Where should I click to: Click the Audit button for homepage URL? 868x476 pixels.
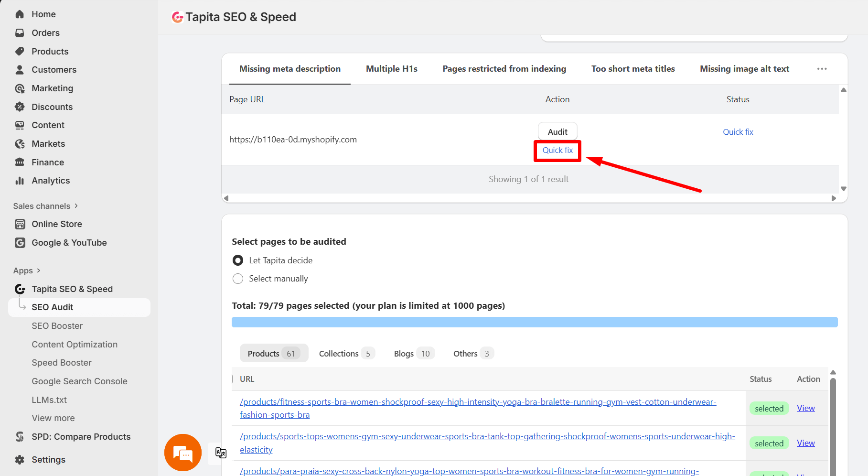pyautogui.click(x=557, y=132)
